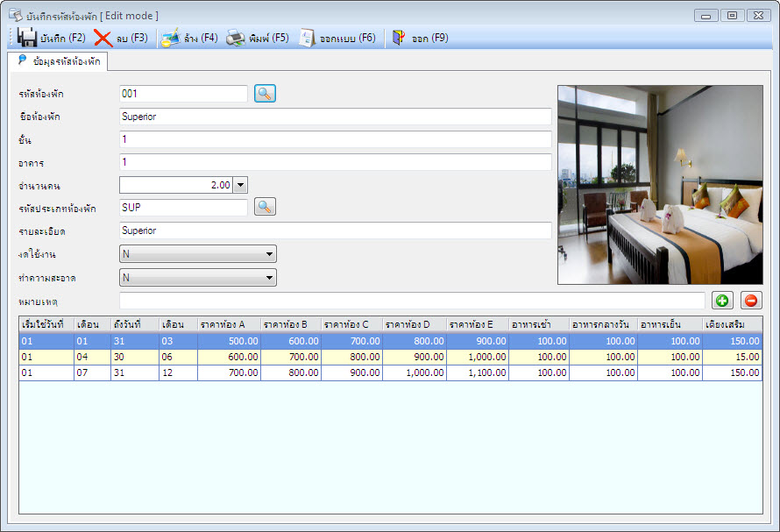Click the room name field containing Superior
This screenshot has height=532, width=780.
pyautogui.click(x=335, y=117)
